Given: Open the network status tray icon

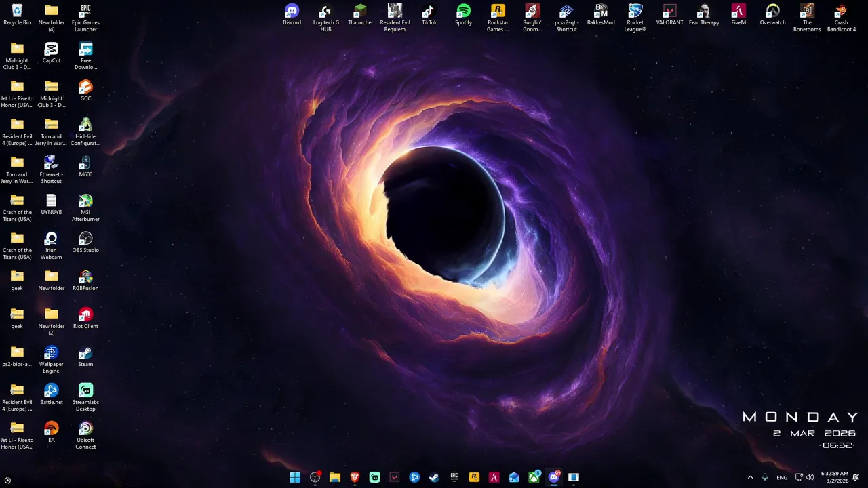Looking at the screenshot, I should click(799, 477).
